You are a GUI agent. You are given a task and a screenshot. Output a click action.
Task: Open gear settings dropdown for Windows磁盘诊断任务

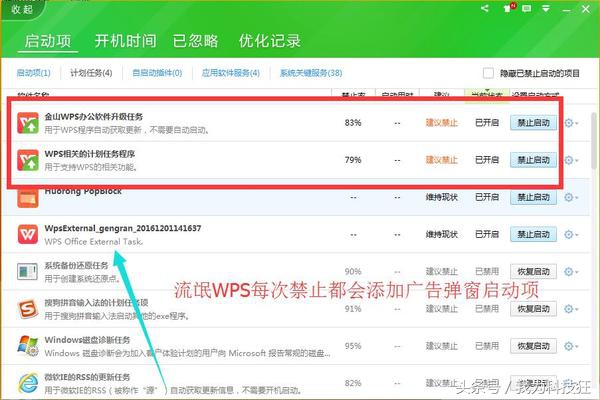click(571, 346)
